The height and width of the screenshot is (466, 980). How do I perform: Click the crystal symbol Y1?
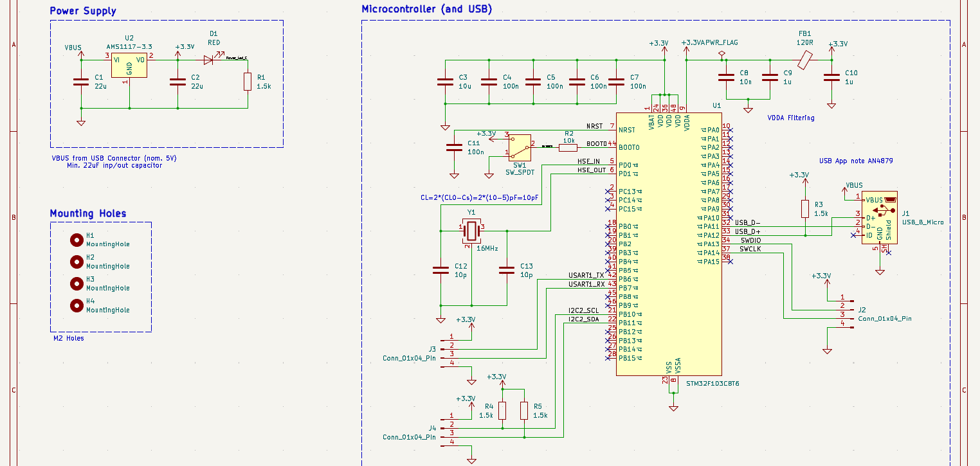pyautogui.click(x=471, y=231)
